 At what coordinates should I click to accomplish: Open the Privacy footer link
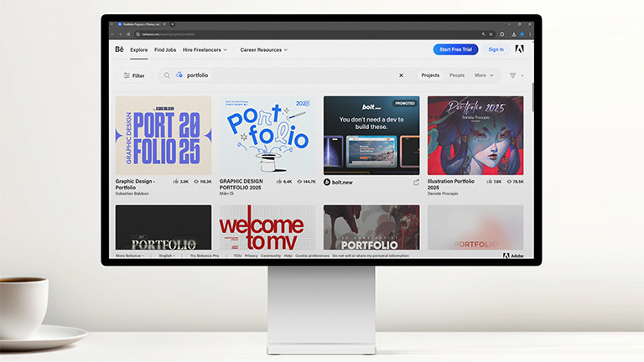(x=251, y=256)
